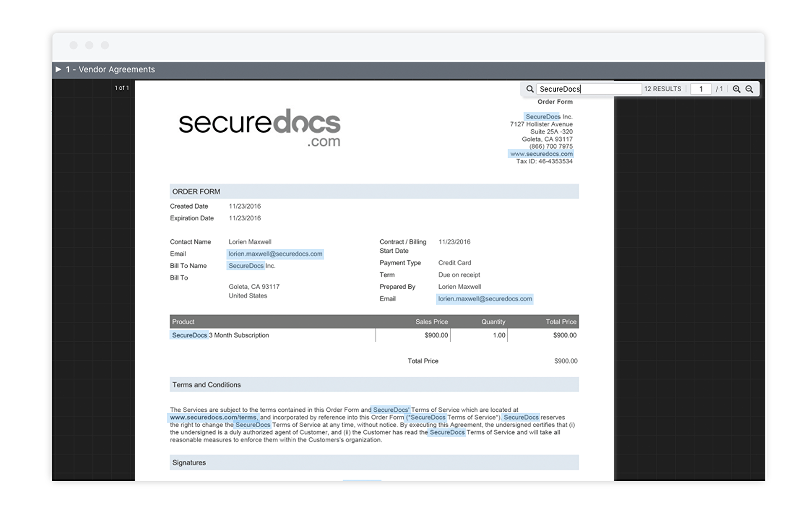The image size is (812, 525).
Task: Click the total pages '/ 1' indicator
Action: pyautogui.click(x=719, y=89)
